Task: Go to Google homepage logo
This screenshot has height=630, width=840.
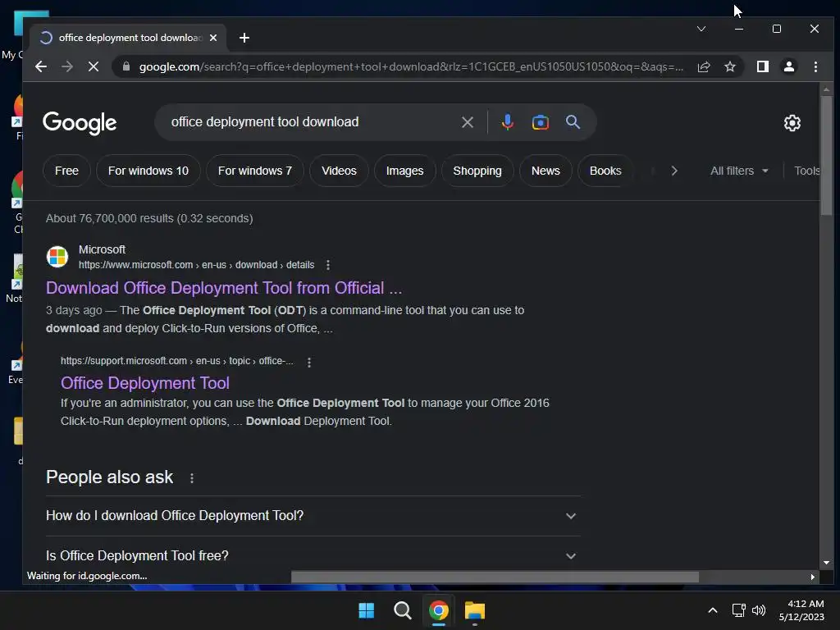Action: tap(80, 123)
